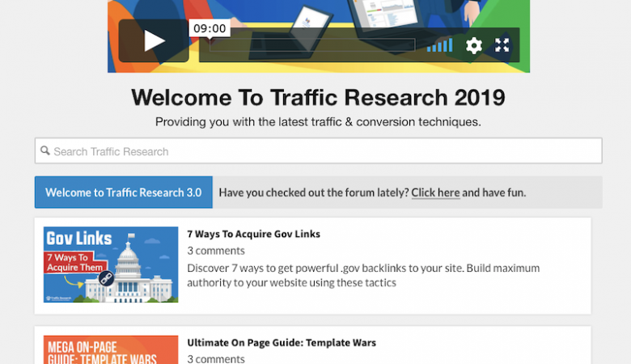Open video settings gear
Screen dimensions: 631x364
point(473,45)
